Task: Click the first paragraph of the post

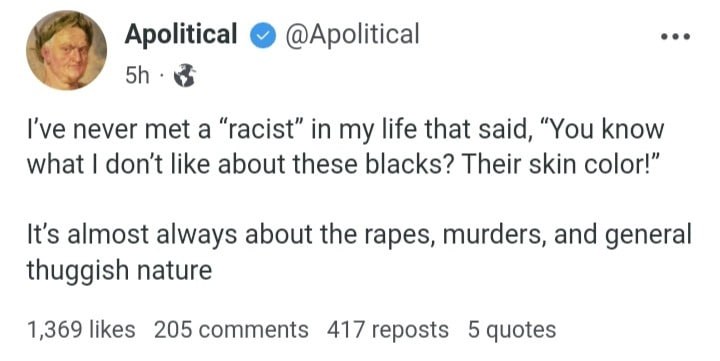Action: pyautogui.click(x=346, y=147)
